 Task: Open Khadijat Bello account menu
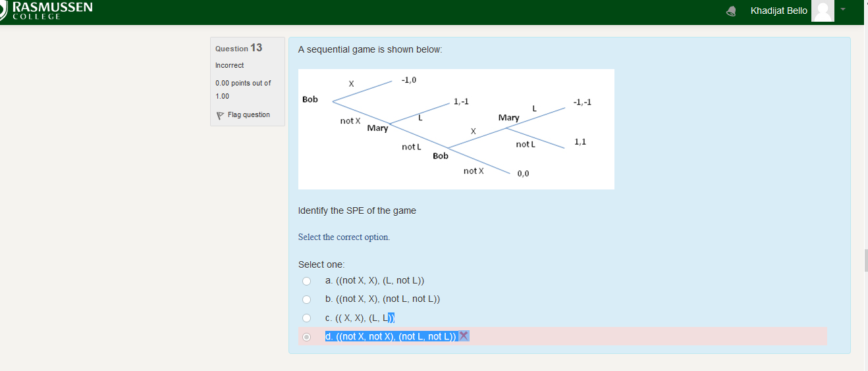pos(778,11)
